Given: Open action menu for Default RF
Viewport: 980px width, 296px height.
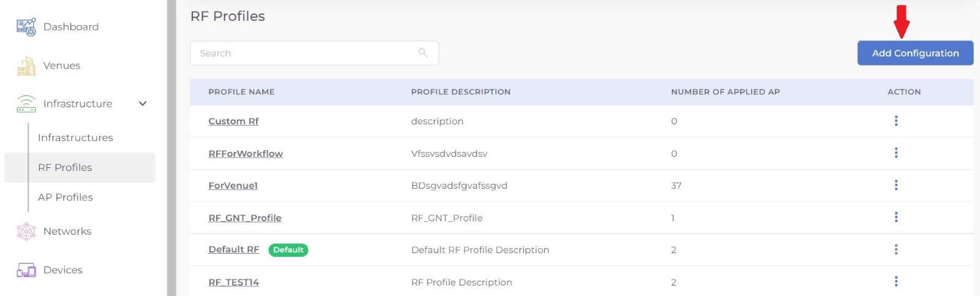Looking at the screenshot, I should [x=895, y=249].
